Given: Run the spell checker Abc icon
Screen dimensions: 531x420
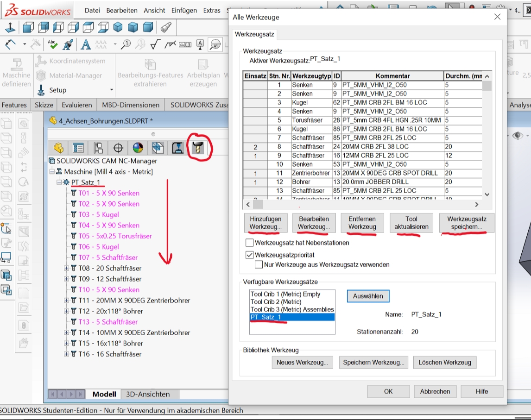Looking at the screenshot, I should pyautogui.click(x=52, y=44).
